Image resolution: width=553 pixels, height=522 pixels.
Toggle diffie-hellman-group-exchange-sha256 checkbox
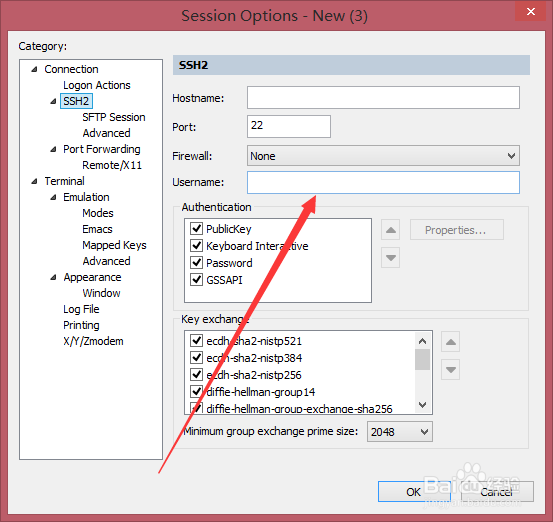pos(196,408)
